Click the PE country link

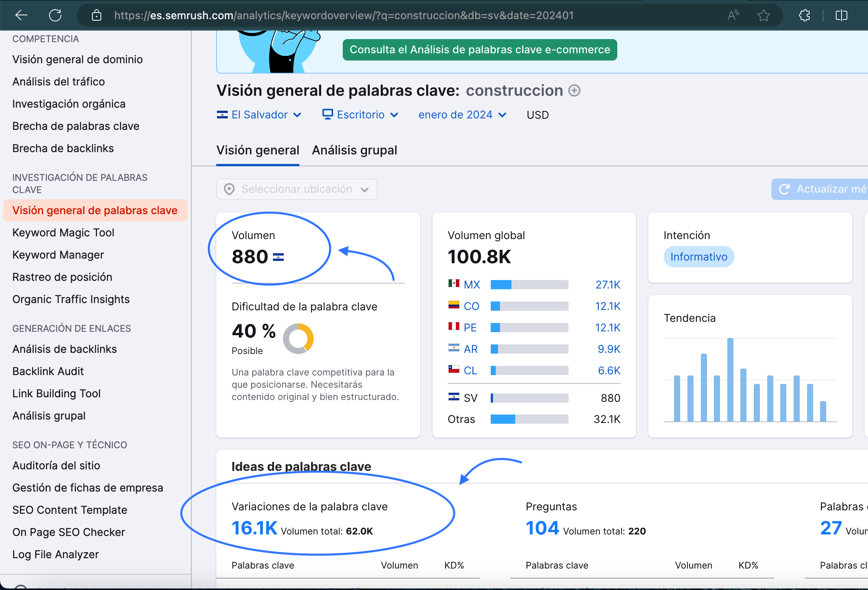470,328
